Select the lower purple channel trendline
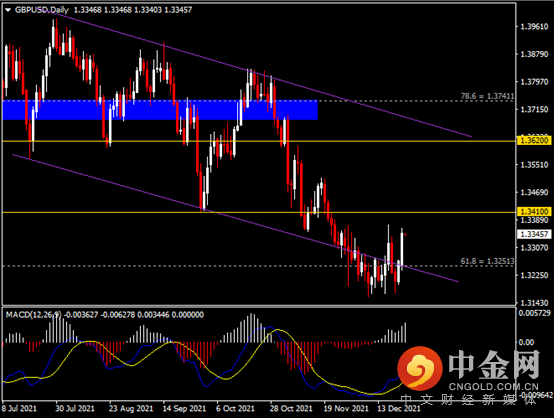Screen dimensions: 554x418 pos(235,218)
